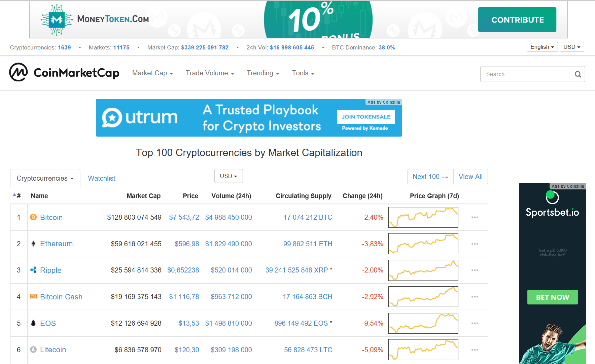Sort by the Volume (24h) column header
The image size is (595, 364).
tap(231, 196)
